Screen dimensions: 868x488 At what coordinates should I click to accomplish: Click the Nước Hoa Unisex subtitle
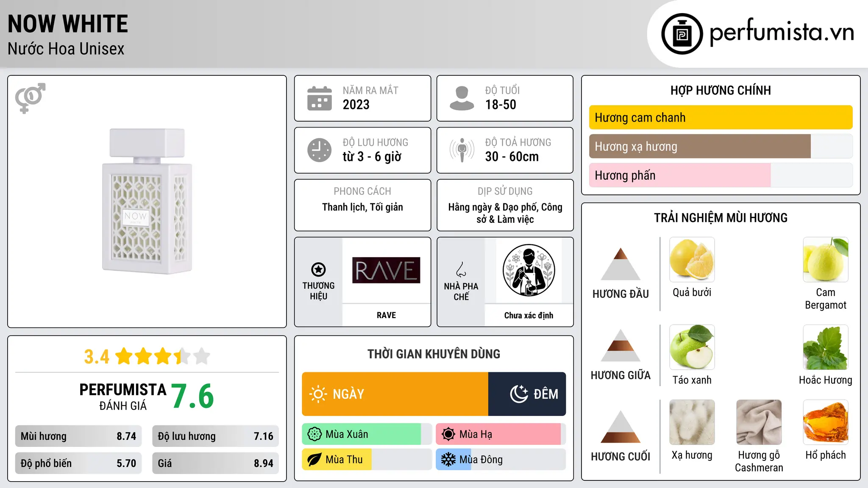tap(66, 49)
